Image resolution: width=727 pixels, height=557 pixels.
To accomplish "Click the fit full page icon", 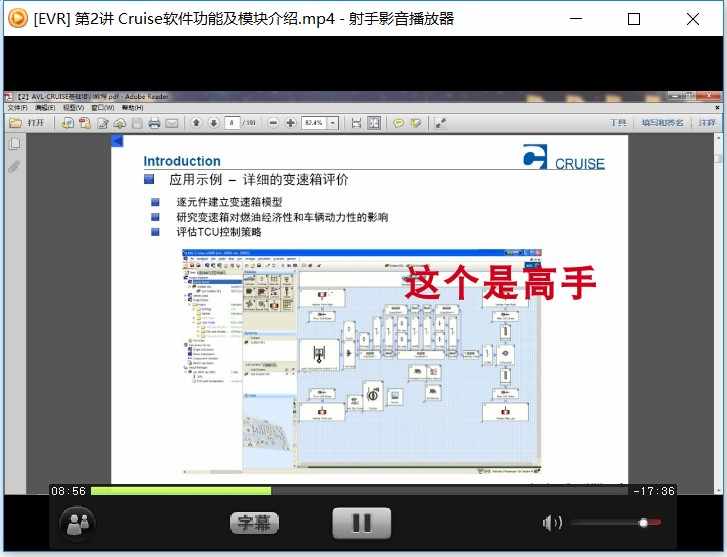I will coord(374,123).
